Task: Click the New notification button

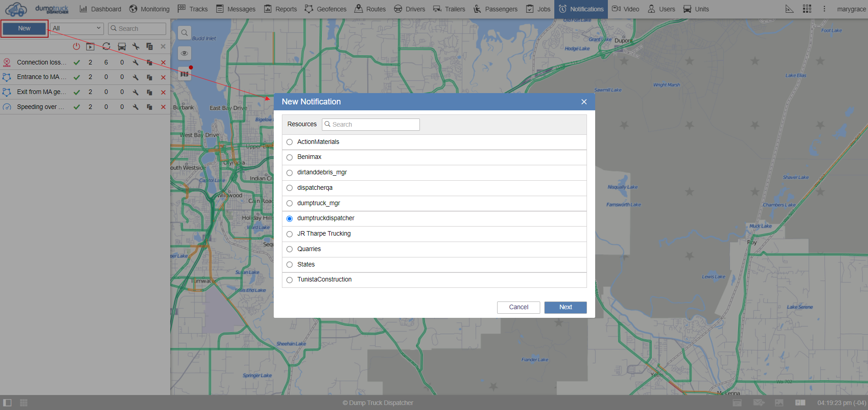Action: click(25, 28)
